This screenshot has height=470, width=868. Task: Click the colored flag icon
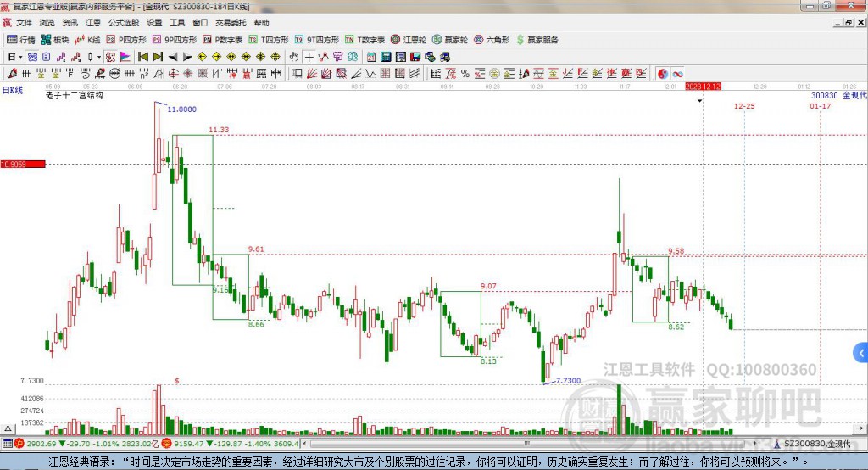coord(125,57)
